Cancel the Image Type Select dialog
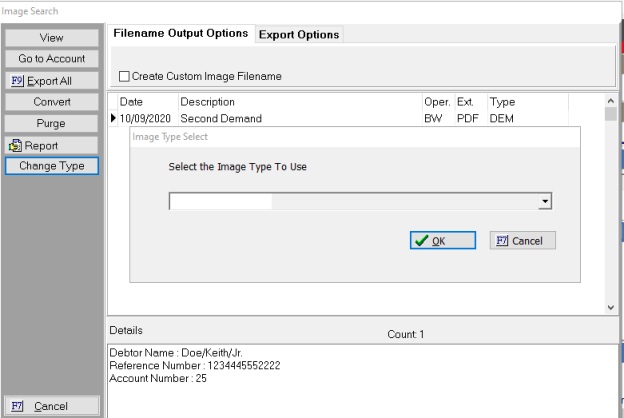 pos(523,241)
